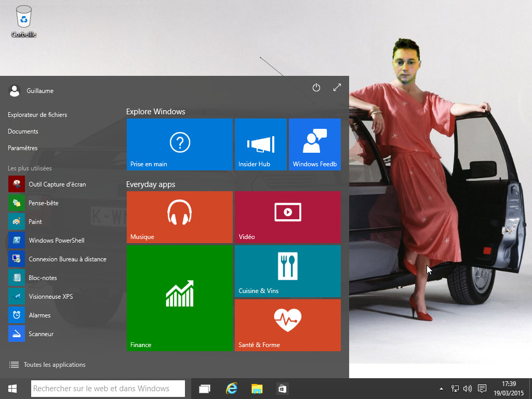Click the taskbar volume speaker icon
This screenshot has height=399, width=532.
467,389
